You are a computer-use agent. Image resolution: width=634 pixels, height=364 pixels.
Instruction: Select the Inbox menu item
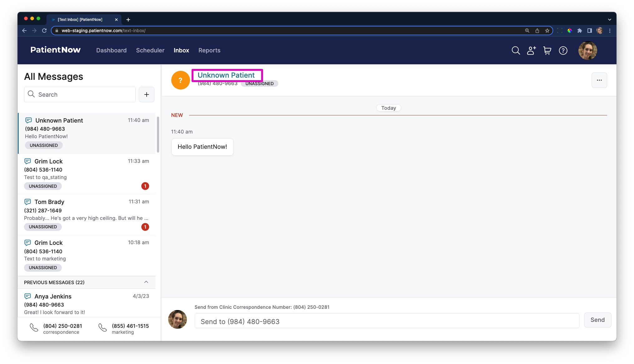(181, 50)
